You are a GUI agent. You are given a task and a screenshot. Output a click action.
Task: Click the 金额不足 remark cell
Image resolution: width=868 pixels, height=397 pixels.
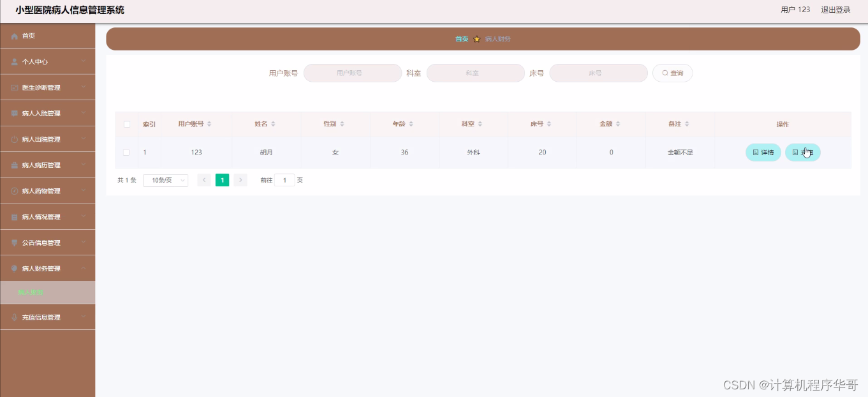pos(680,153)
